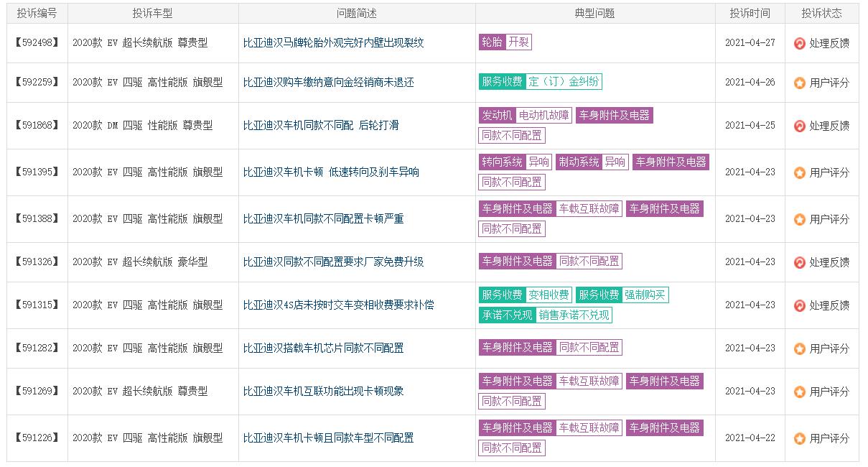This screenshot has width=868, height=467.
Task: Click the 发动机 电动机故障 tag
Action: point(526,116)
